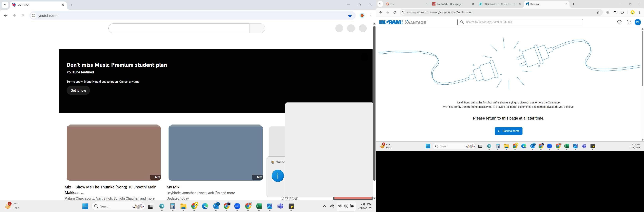644x212 pixels.
Task: Open Photos app from the left taskbar
Action: point(269,206)
